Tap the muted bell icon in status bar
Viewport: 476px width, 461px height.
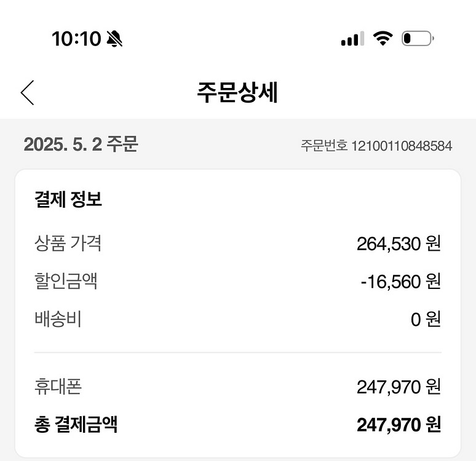tap(114, 39)
